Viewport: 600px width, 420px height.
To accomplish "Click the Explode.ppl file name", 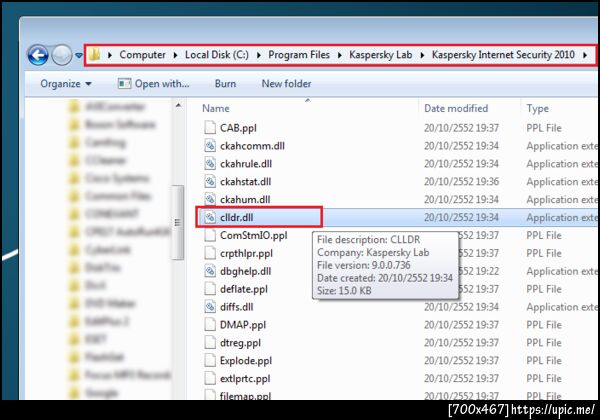I will [246, 361].
